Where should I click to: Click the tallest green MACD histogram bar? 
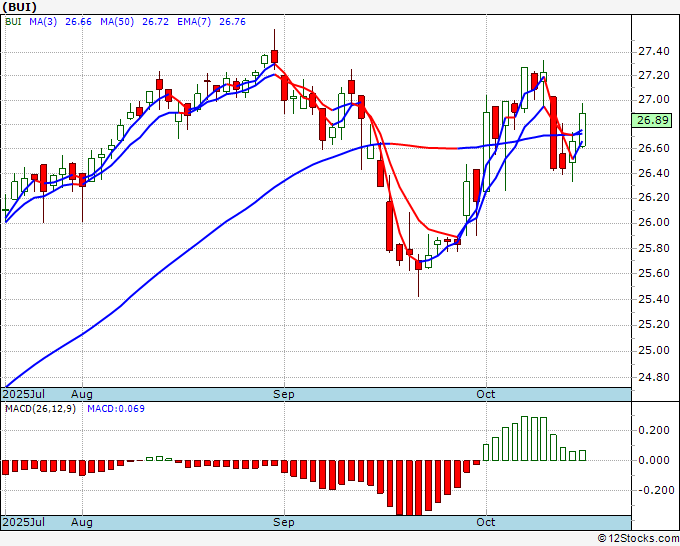coord(524,438)
